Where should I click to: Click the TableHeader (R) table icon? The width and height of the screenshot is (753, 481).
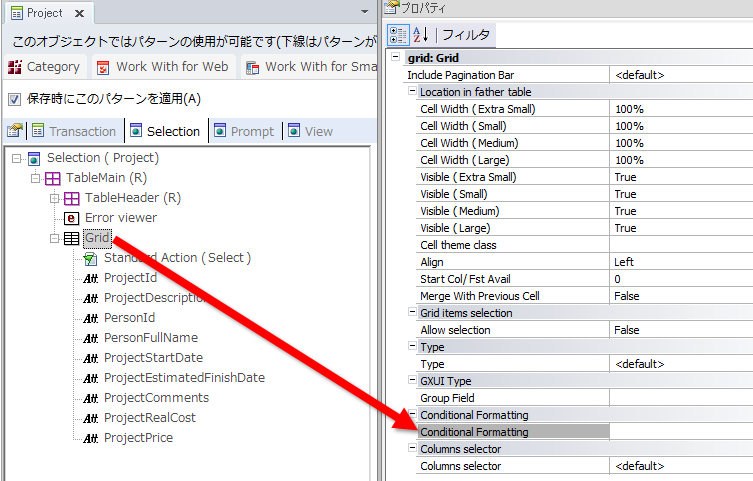point(71,198)
